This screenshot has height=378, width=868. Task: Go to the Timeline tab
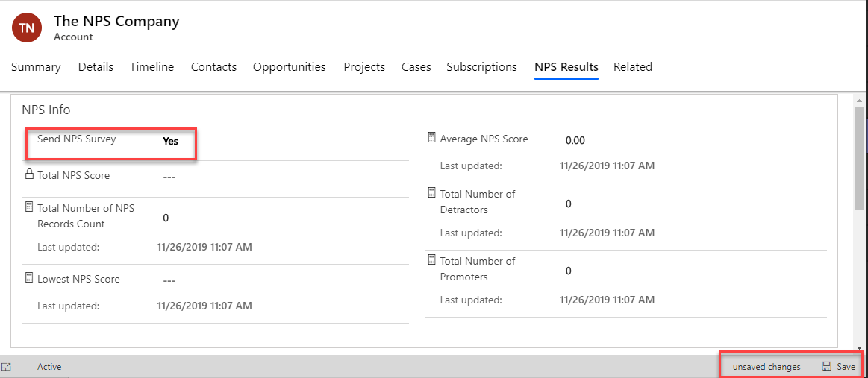point(152,67)
